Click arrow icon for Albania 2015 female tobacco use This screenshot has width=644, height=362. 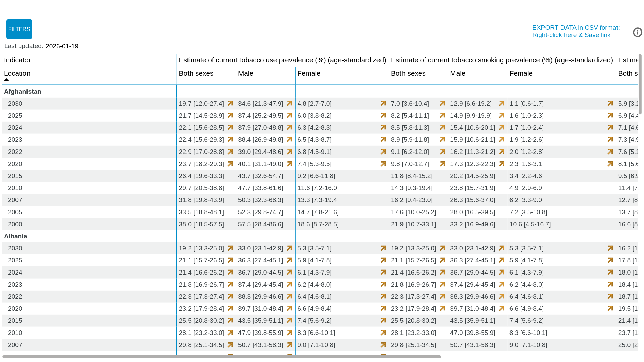click(x=383, y=321)
